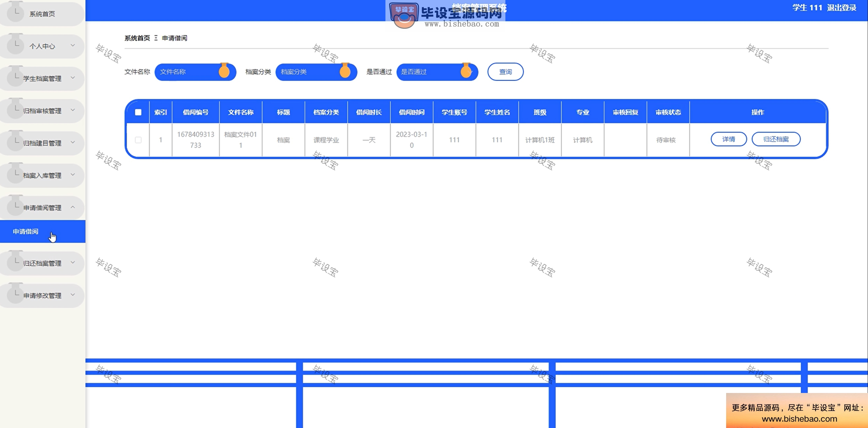Click the 档案 title cell

click(283, 140)
